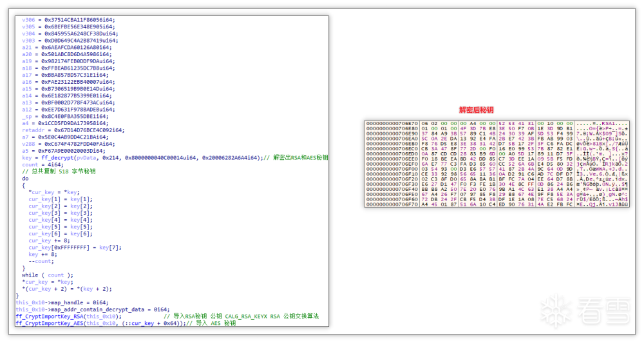Click the value 0xD0D649C4A2B87419ui64

coord(81,41)
